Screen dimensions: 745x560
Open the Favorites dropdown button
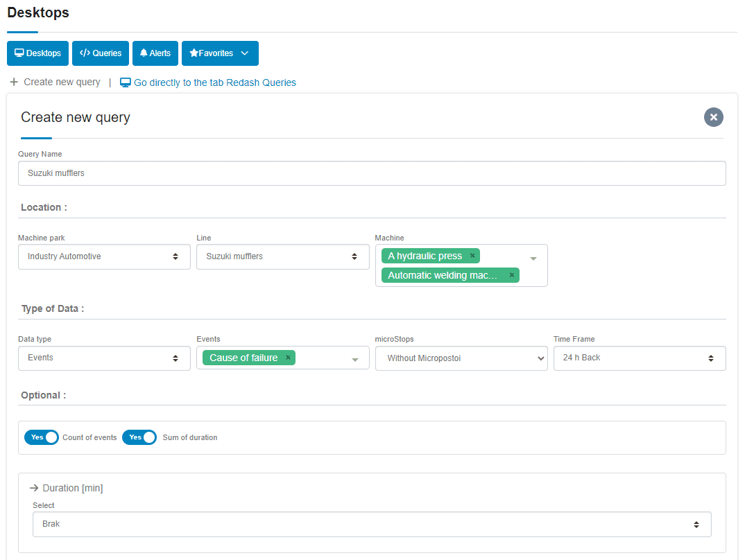pos(220,53)
